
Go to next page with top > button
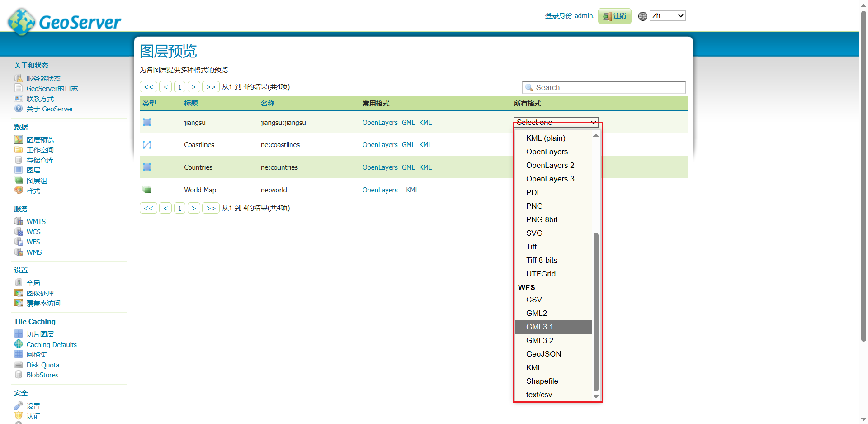[193, 87]
